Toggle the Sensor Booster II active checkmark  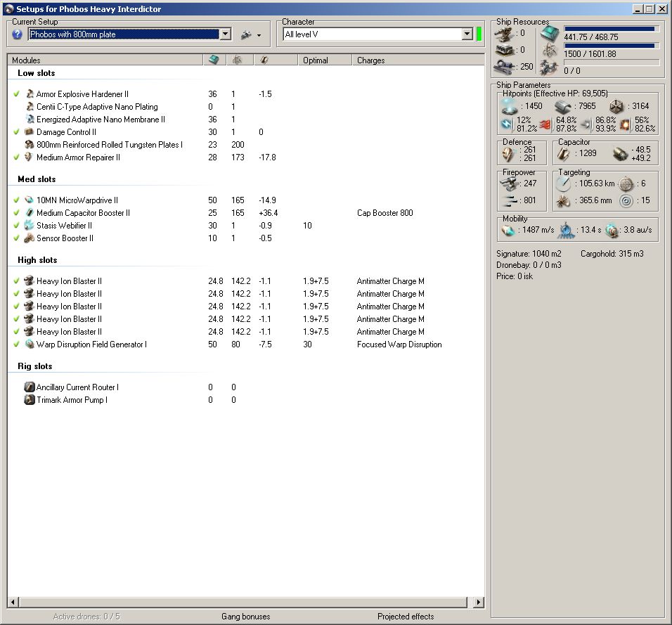pyautogui.click(x=16, y=238)
